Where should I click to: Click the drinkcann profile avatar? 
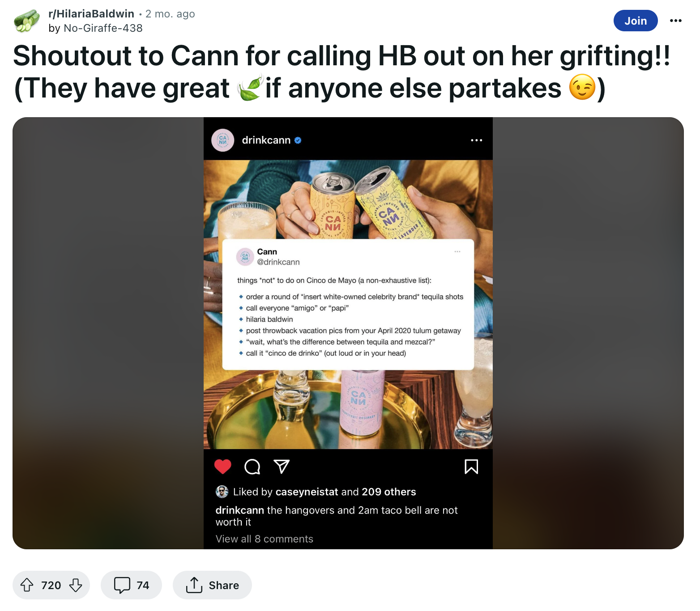(223, 140)
